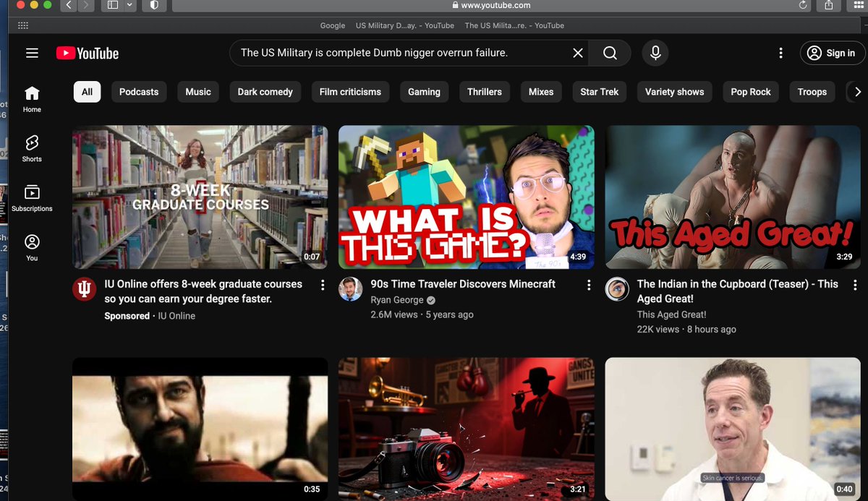
Task: Select the Pop Rock chip
Action: pyautogui.click(x=751, y=92)
